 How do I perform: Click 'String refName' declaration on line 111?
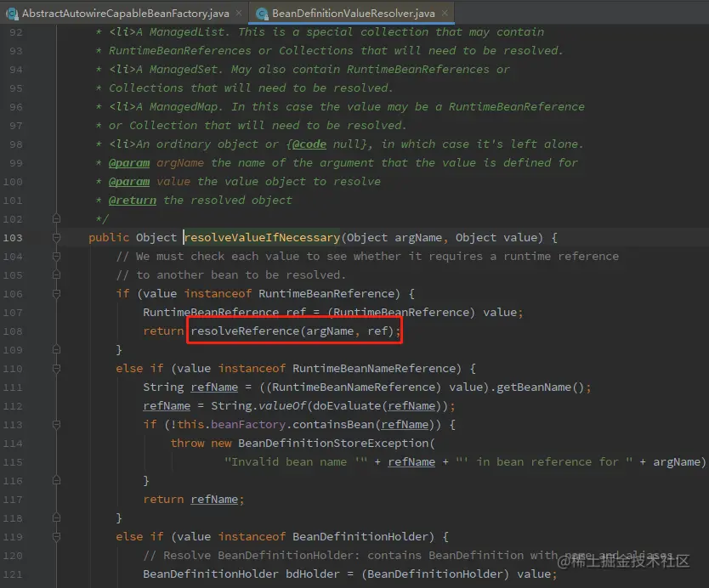point(190,387)
